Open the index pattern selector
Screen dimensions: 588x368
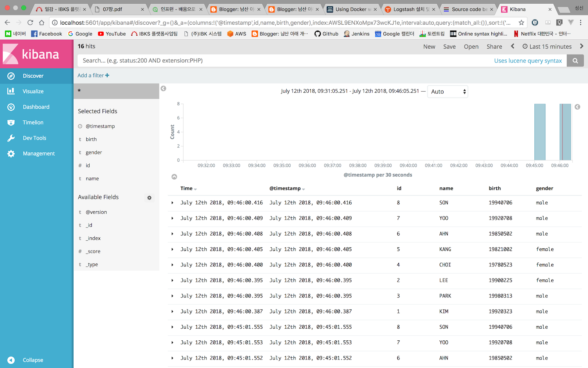coord(116,91)
